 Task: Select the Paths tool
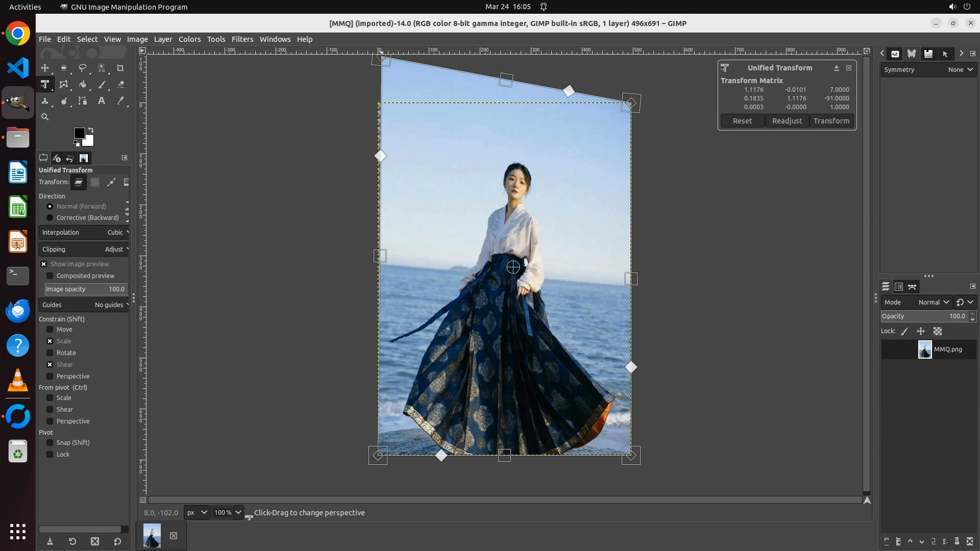coord(83,101)
